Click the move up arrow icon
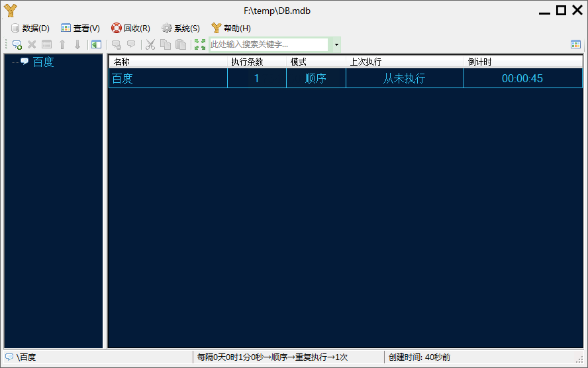588x368 pixels. point(62,44)
